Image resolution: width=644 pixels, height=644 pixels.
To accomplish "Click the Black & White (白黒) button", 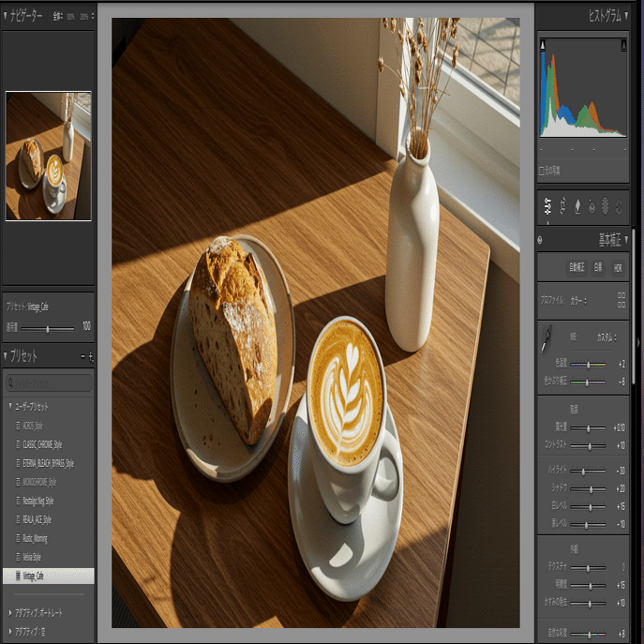I will pyautogui.click(x=598, y=268).
